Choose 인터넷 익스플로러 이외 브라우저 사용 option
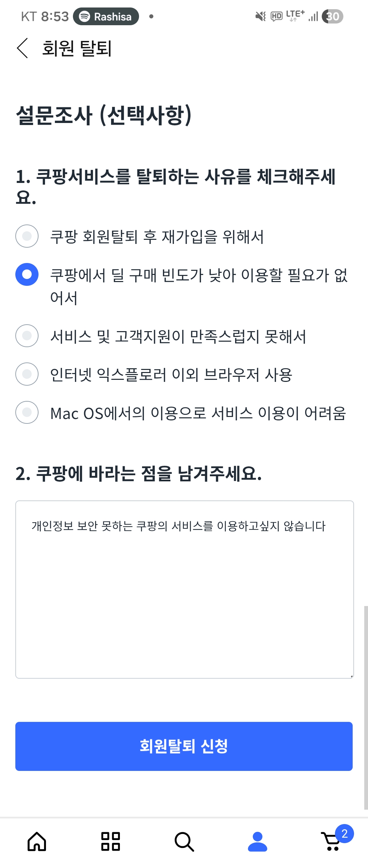The width and height of the screenshot is (368, 868). point(27,374)
